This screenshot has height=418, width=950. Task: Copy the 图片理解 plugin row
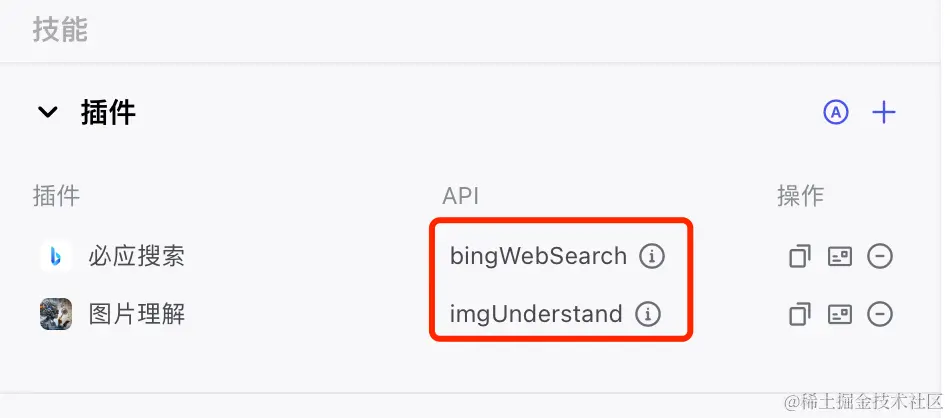pyautogui.click(x=800, y=314)
